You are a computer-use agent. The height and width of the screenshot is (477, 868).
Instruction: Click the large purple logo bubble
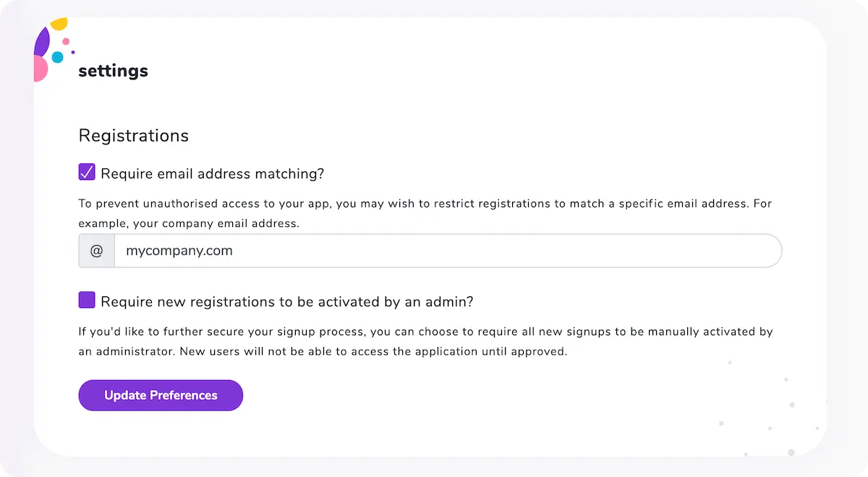pyautogui.click(x=41, y=42)
